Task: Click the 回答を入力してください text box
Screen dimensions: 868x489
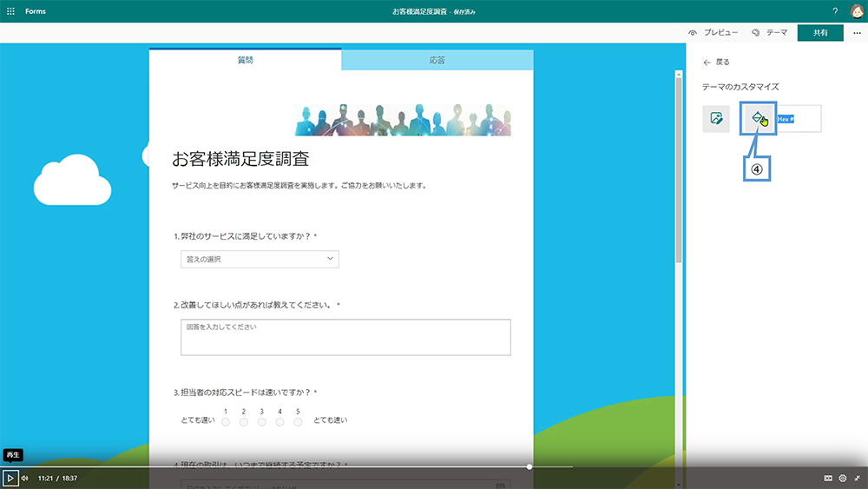Action: (x=345, y=337)
